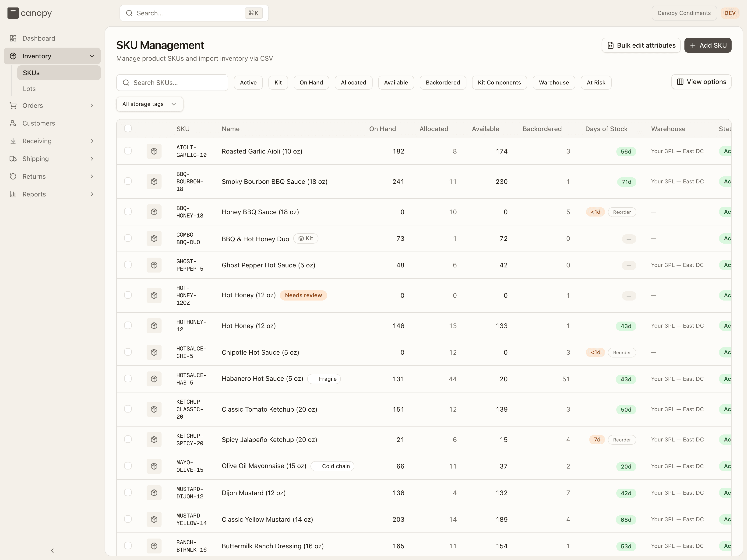This screenshot has width=747, height=560.
Task: Expand the Orders submenu chevron
Action: point(92,105)
